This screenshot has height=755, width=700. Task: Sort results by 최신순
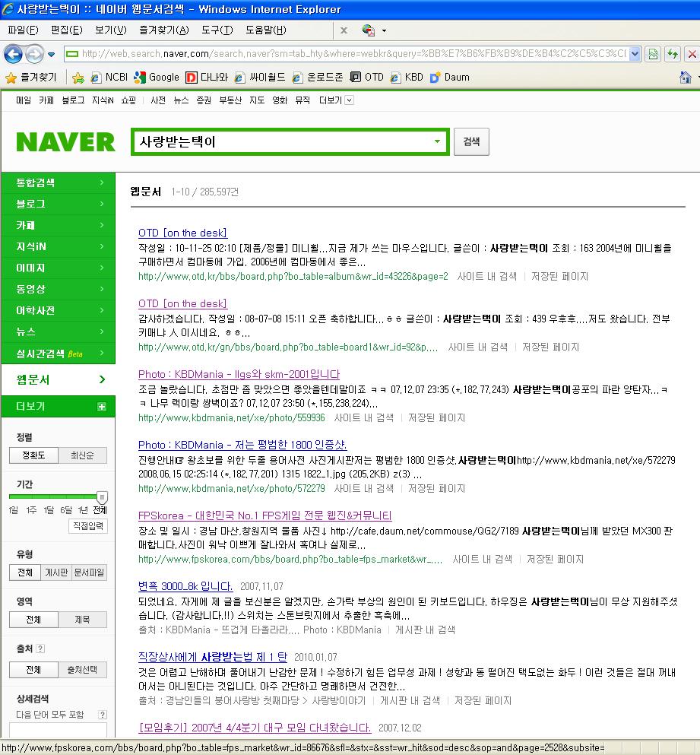[82, 455]
